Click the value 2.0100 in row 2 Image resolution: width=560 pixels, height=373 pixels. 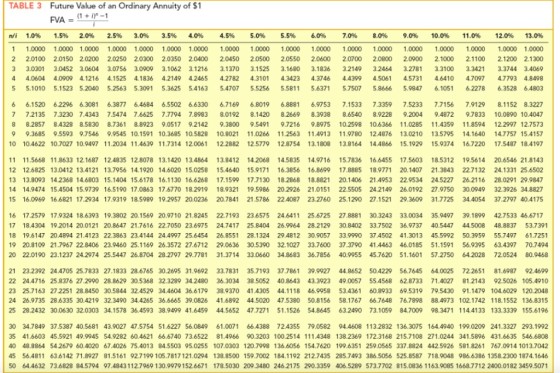tap(35, 59)
